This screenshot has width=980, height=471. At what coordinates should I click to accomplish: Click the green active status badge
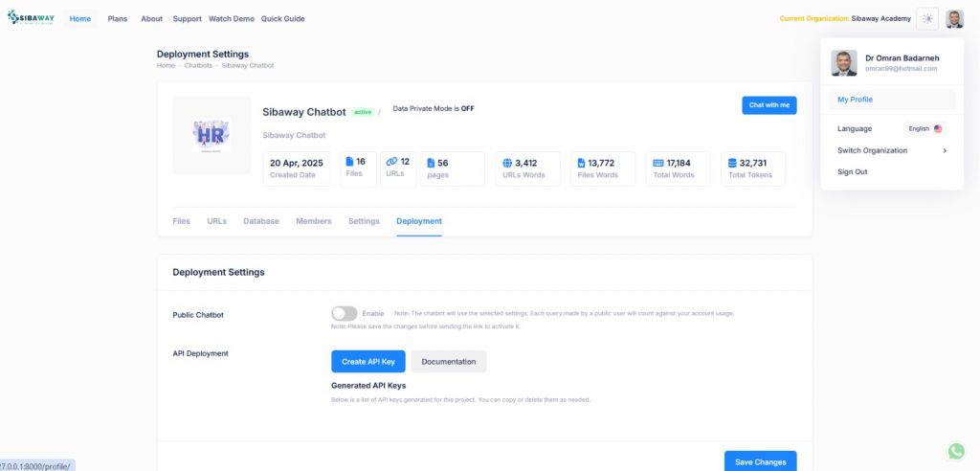(x=363, y=113)
